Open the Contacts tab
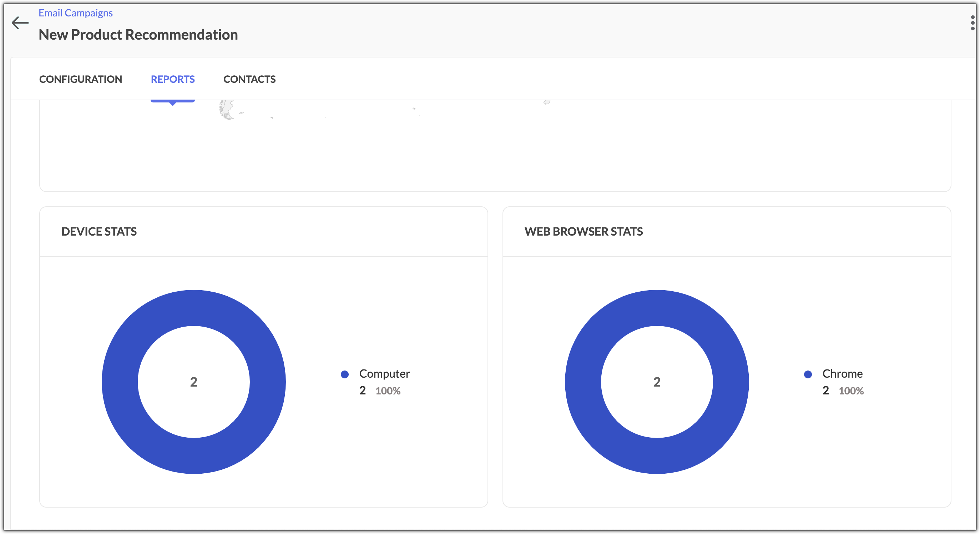The height and width of the screenshot is (534, 980). click(x=249, y=79)
